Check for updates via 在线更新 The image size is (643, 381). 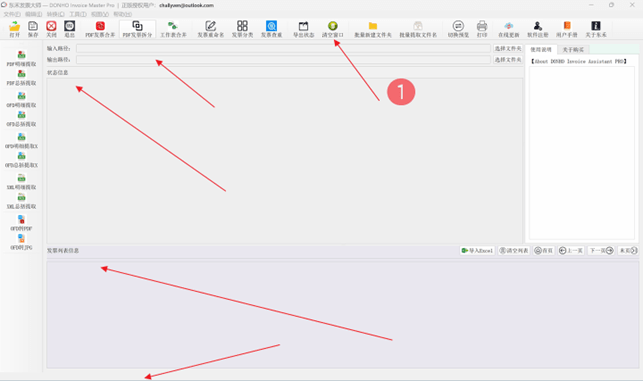point(508,30)
